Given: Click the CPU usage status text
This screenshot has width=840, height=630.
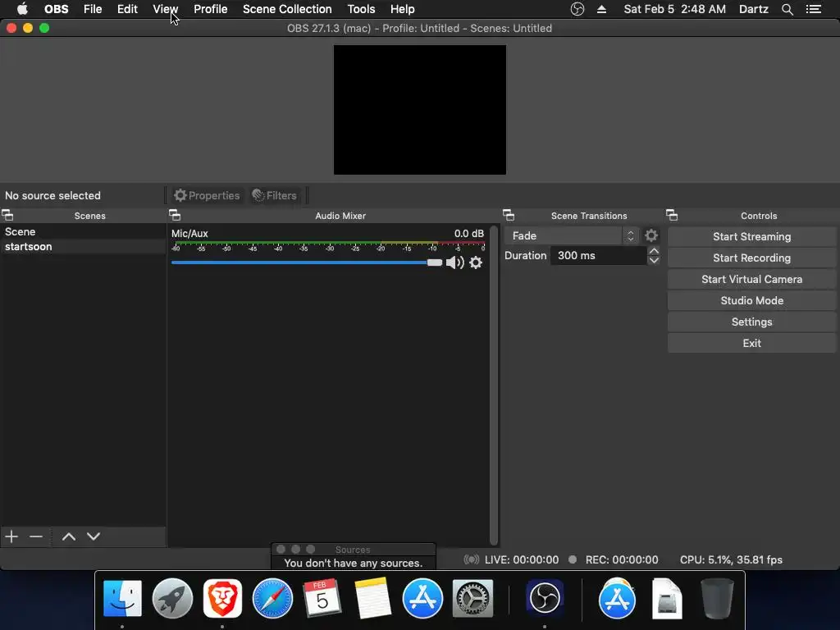Looking at the screenshot, I should [731, 559].
